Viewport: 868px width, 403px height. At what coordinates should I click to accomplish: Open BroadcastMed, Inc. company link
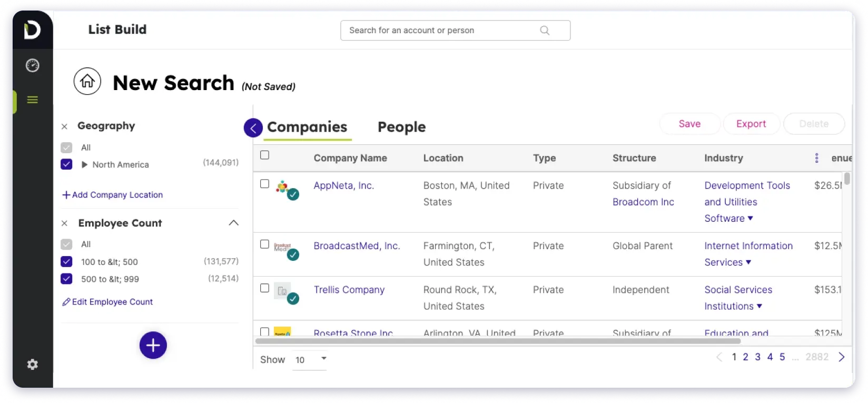coord(357,246)
